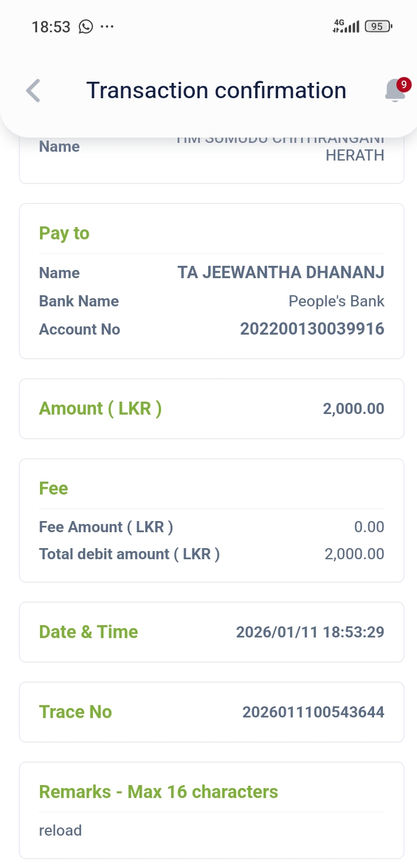Tap the back arrow in the header
Image resolution: width=417 pixels, height=868 pixels.
(34, 91)
